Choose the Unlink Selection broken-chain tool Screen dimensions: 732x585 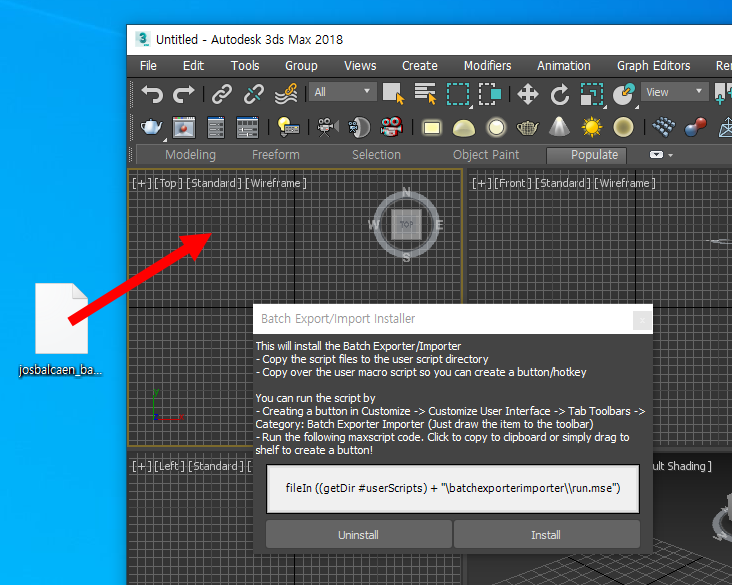coord(253,94)
